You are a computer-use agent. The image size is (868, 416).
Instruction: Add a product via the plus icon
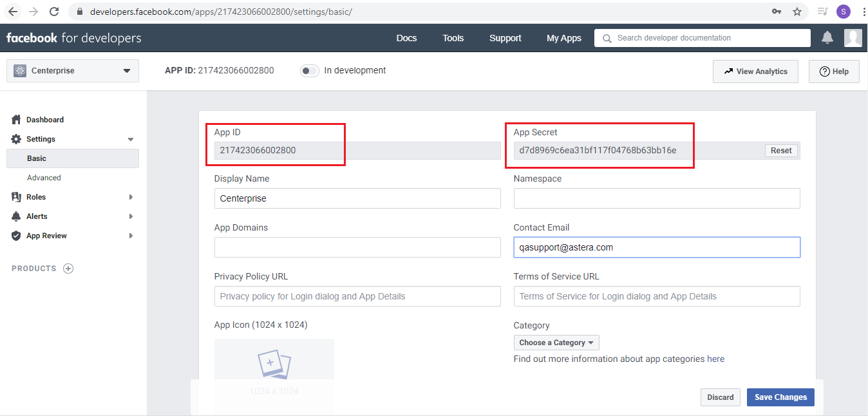click(68, 269)
